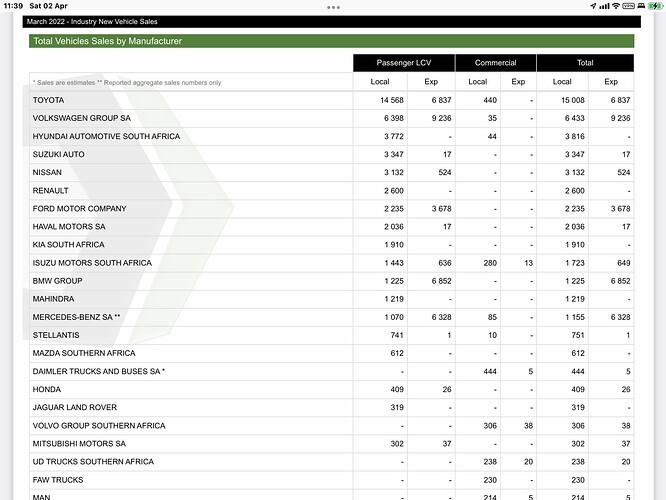Screen dimensions: 666x500
Task: Select MERCEDES-BENZ SA row name
Action: coord(76,317)
